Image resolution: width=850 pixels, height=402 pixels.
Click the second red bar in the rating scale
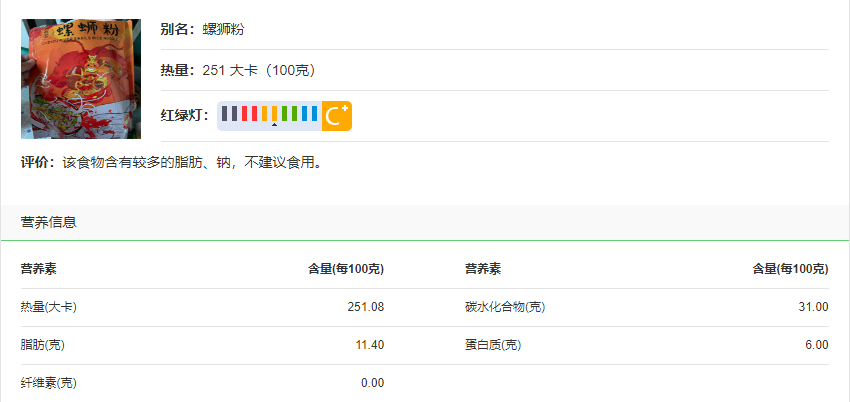coord(254,113)
